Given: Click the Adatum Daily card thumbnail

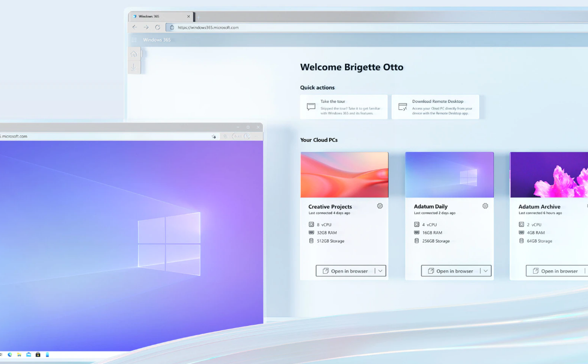Looking at the screenshot, I should pyautogui.click(x=449, y=175).
